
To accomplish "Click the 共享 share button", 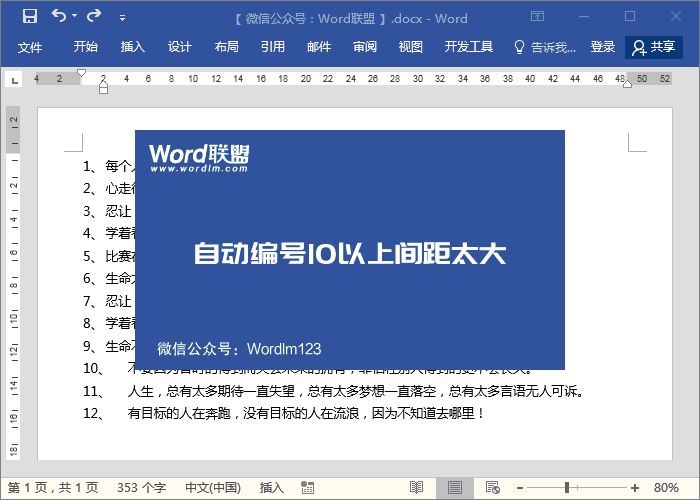I will pos(654,47).
